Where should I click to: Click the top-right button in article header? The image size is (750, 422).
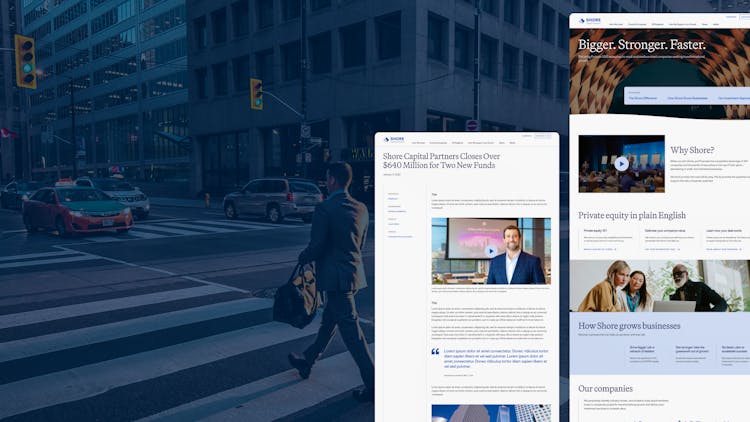pos(543,135)
